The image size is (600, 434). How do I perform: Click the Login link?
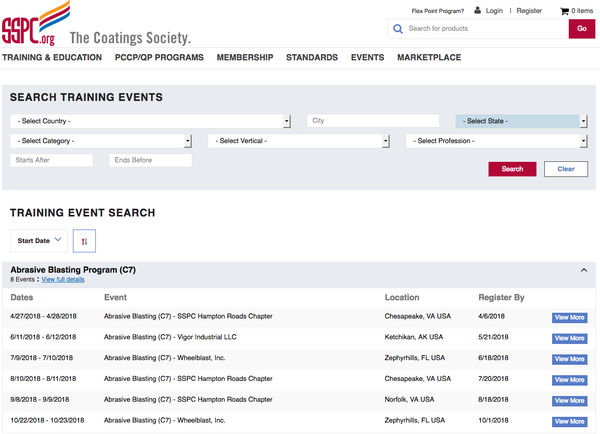(x=494, y=11)
